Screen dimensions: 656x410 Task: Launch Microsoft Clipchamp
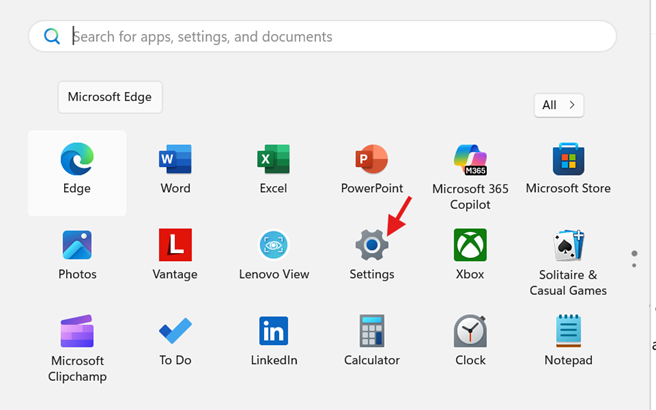(77, 332)
